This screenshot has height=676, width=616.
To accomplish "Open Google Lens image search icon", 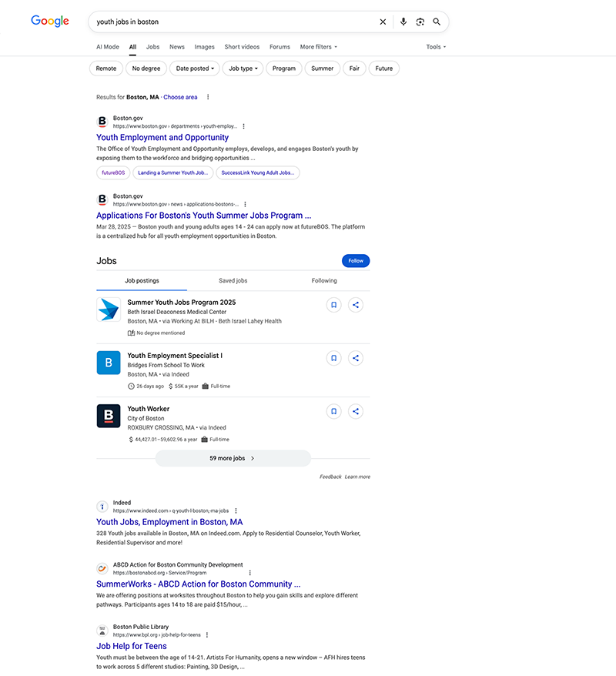I will tap(420, 22).
